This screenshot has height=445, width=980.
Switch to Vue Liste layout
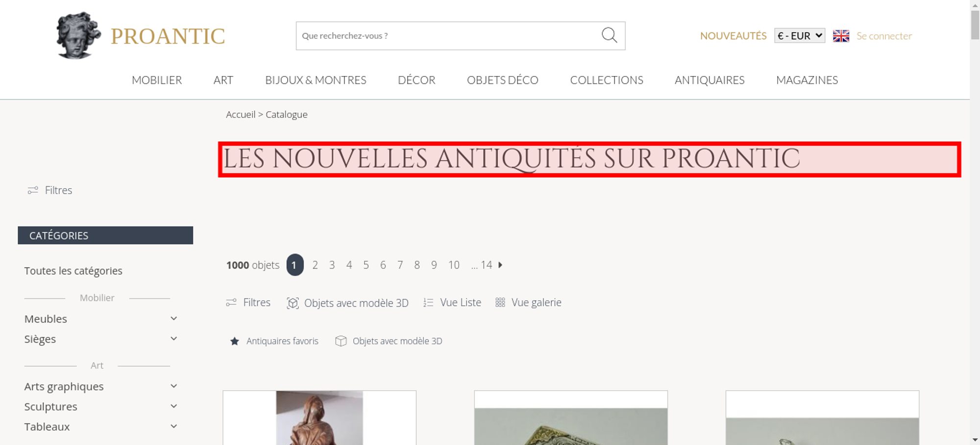click(452, 302)
